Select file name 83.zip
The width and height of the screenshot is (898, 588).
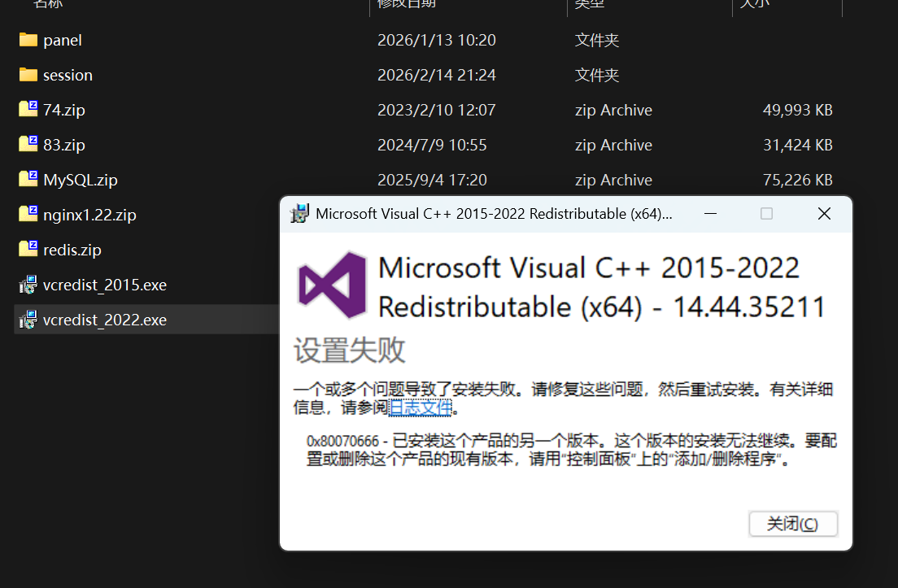coord(64,145)
